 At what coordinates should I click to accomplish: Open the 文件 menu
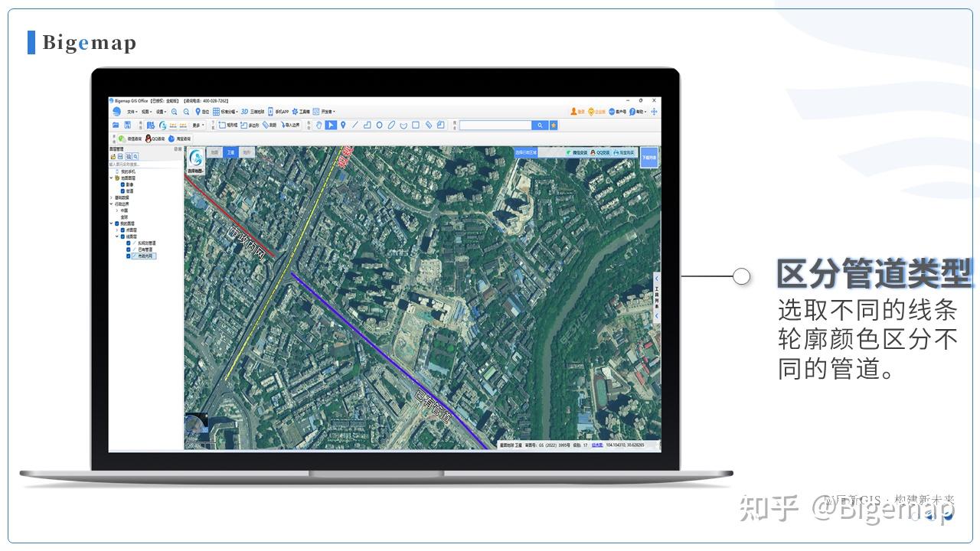click(132, 110)
